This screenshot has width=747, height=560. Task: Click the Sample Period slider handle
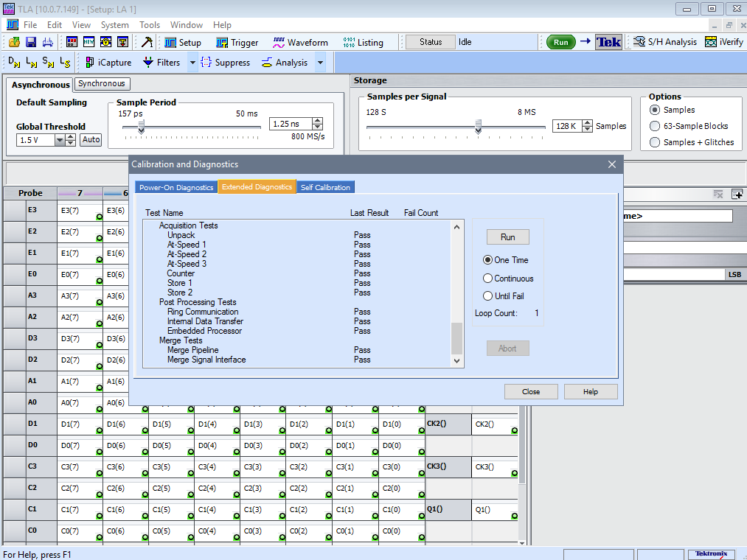pyautogui.click(x=142, y=127)
